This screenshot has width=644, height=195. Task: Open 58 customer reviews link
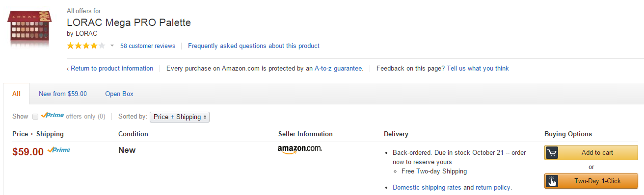click(x=148, y=46)
